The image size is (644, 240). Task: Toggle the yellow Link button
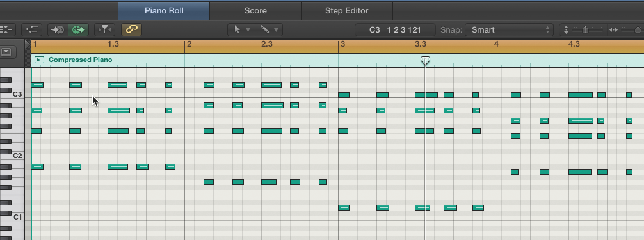131,29
